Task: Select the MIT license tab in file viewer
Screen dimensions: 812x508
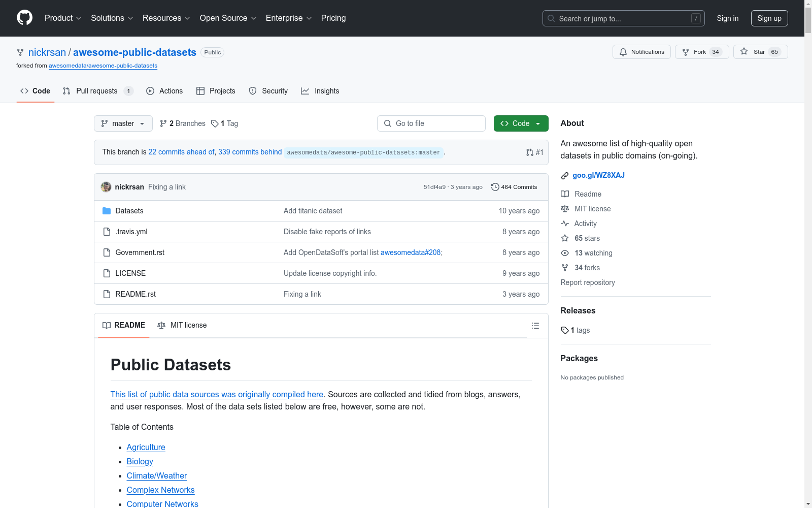Action: tap(182, 325)
